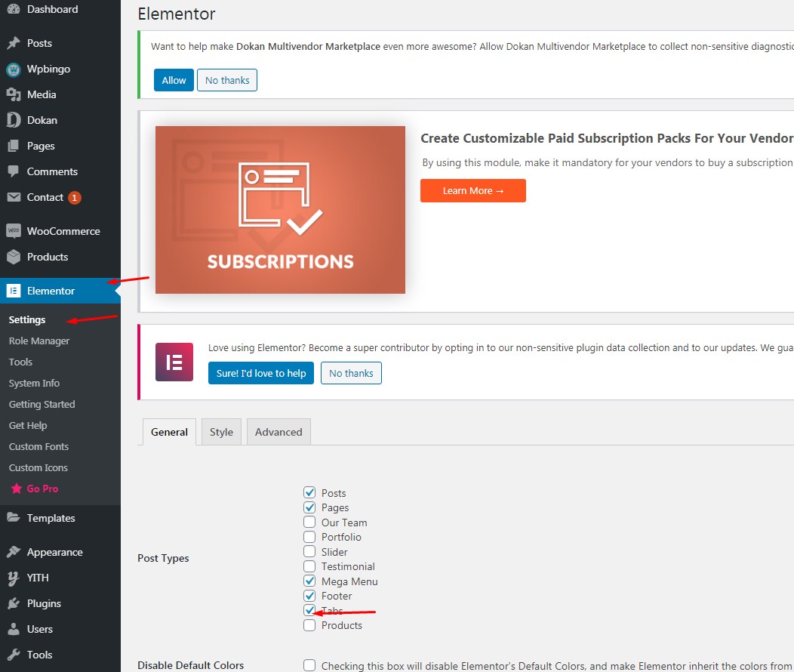Screen dimensions: 794x672
Task: Switch to the Style tab
Action: click(221, 432)
